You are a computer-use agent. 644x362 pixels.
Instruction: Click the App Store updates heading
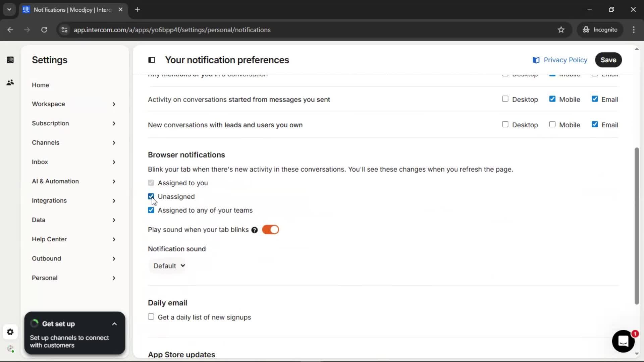tap(181, 355)
